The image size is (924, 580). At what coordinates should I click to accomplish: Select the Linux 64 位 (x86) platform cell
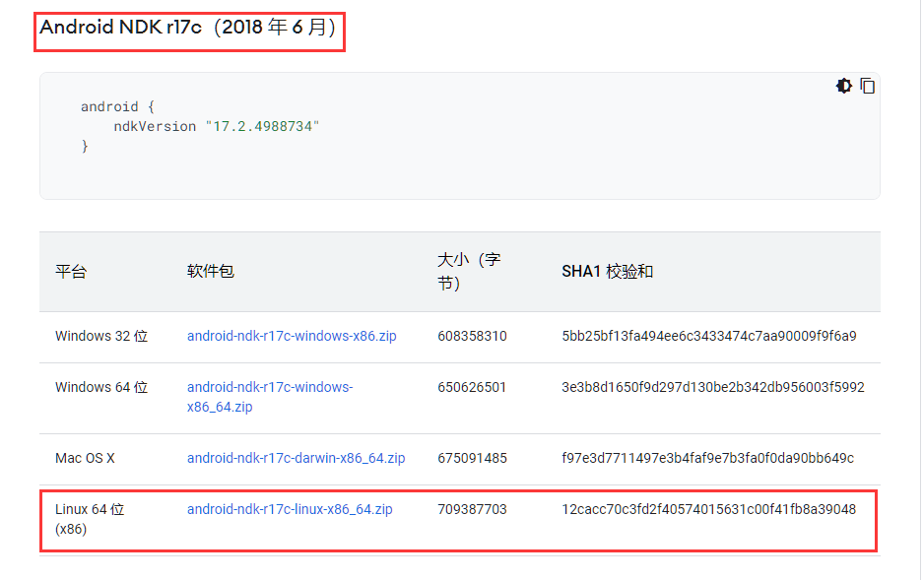pyautogui.click(x=90, y=519)
